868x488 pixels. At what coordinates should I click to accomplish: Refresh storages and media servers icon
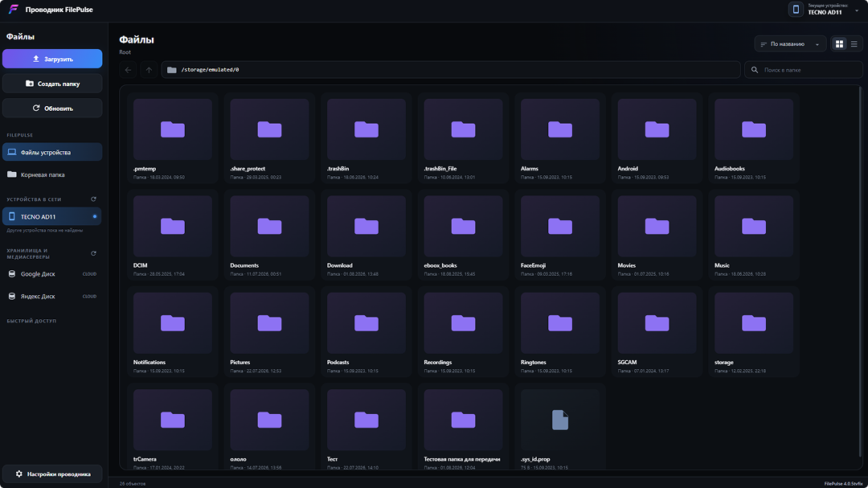click(x=93, y=253)
